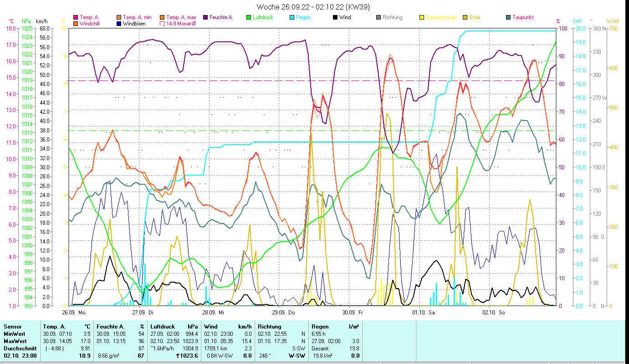The height and width of the screenshot is (364, 629).
Task: Click the yellow Sonnenschein legend swatch
Action: tap(422, 17)
